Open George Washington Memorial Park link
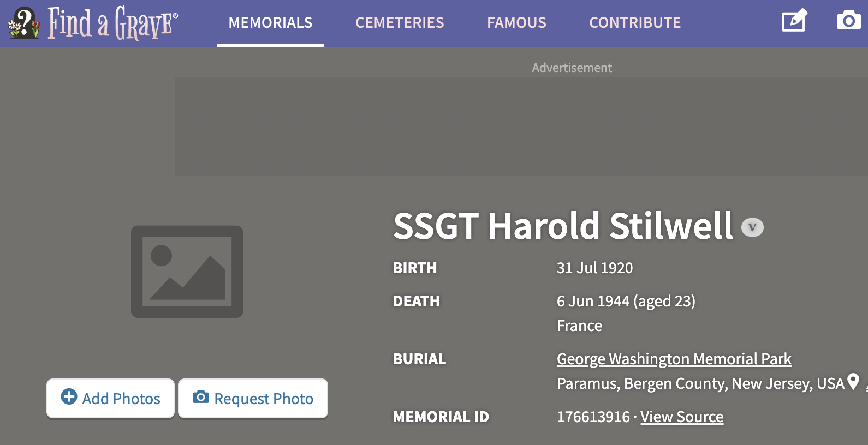 pyautogui.click(x=674, y=359)
